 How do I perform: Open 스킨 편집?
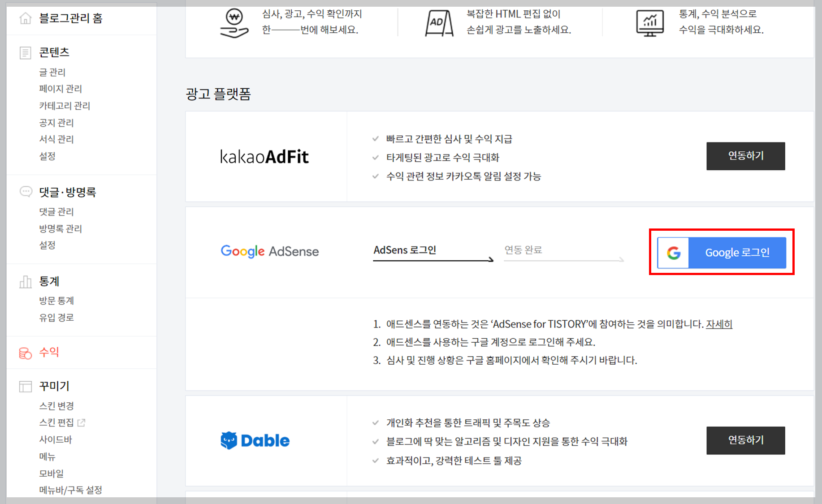tap(56, 422)
